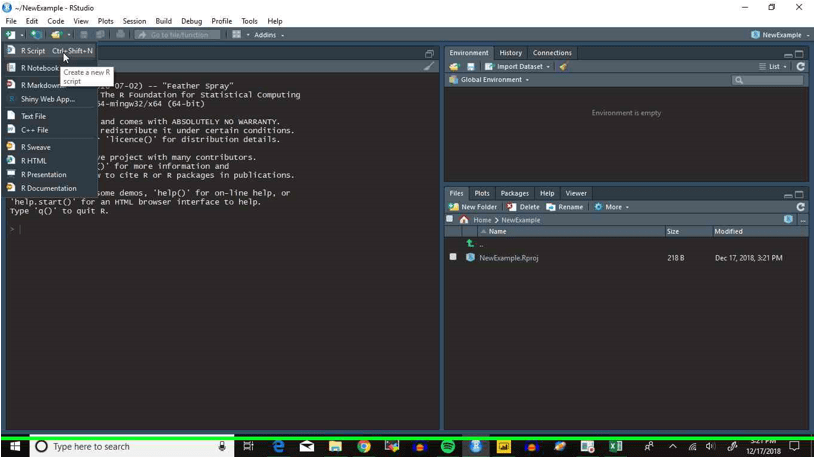Open recent files dropdown arrow
Viewport: 817px width, 458px height.
tap(68, 35)
